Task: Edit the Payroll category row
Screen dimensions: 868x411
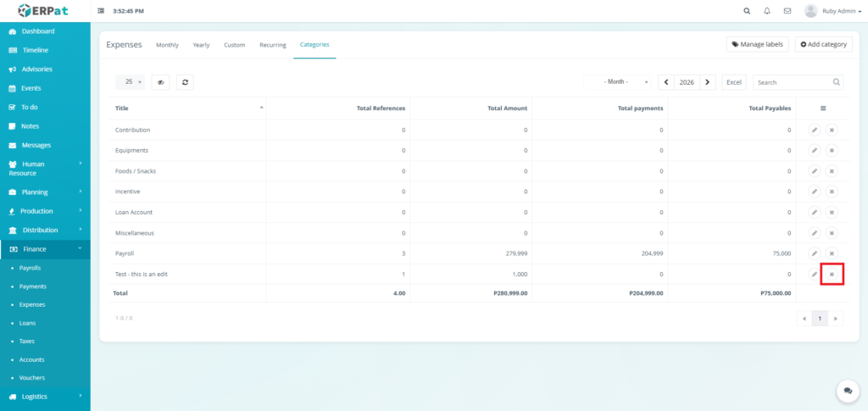Action: 814,253
